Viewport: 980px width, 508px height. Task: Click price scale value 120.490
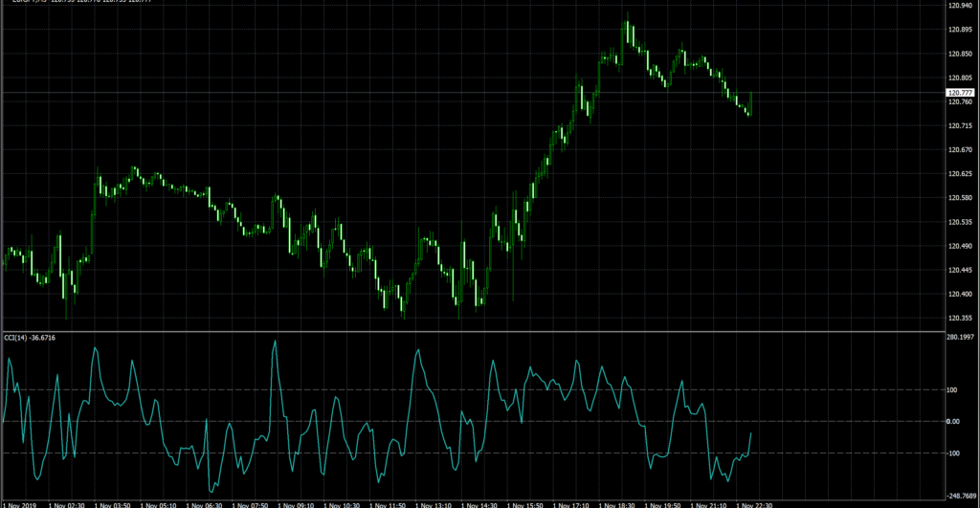(960, 246)
